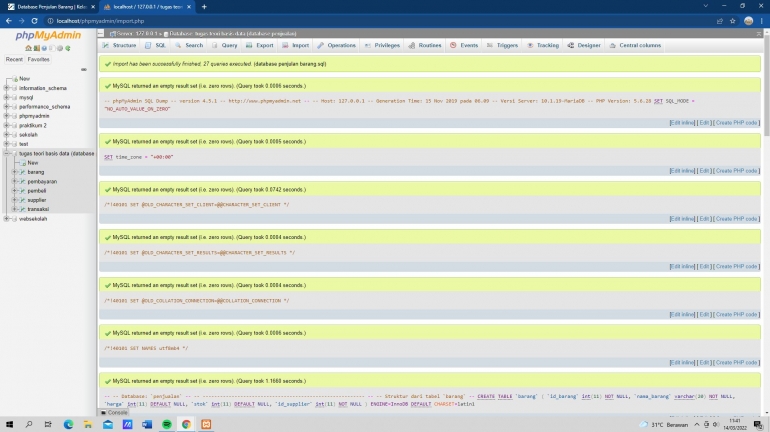This screenshot has width=770, height=432.
Task: Open the Console bar at bottom
Action: coord(114,413)
